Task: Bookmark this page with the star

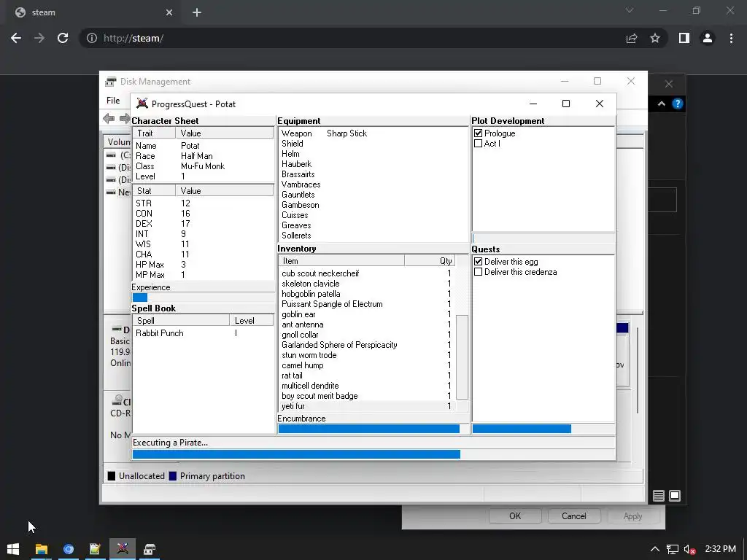Action: 655,38
